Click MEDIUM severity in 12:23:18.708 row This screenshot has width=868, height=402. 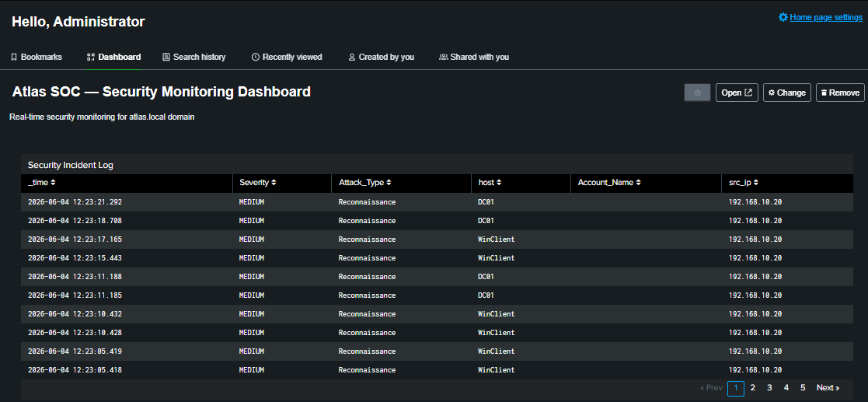click(251, 221)
